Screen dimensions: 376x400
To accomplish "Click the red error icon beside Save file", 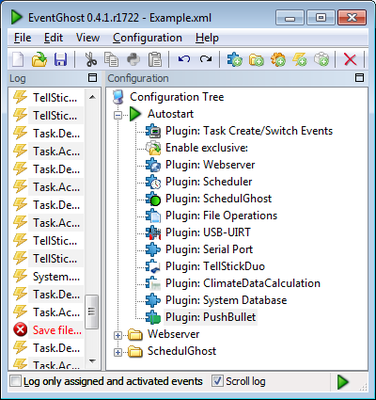I will 20,330.
